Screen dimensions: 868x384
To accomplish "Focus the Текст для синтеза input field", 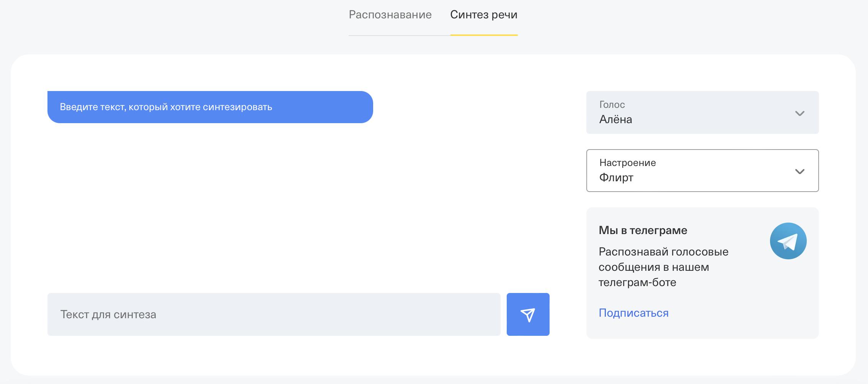I will [274, 314].
